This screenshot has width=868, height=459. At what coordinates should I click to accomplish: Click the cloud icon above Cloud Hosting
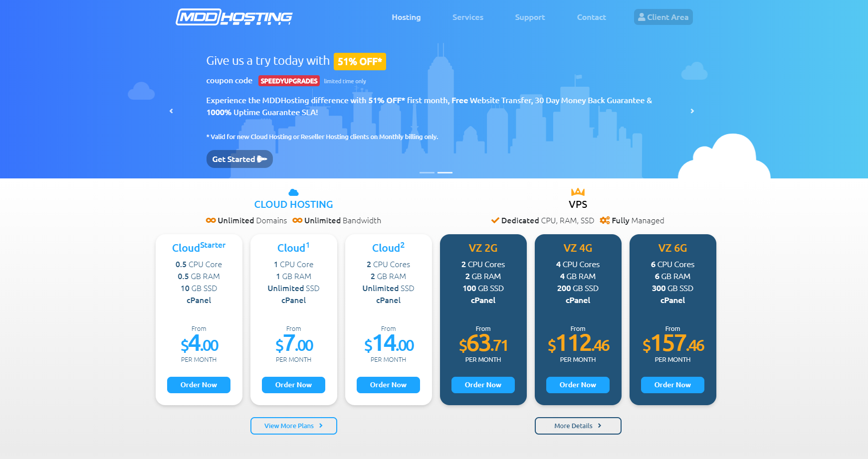294,192
